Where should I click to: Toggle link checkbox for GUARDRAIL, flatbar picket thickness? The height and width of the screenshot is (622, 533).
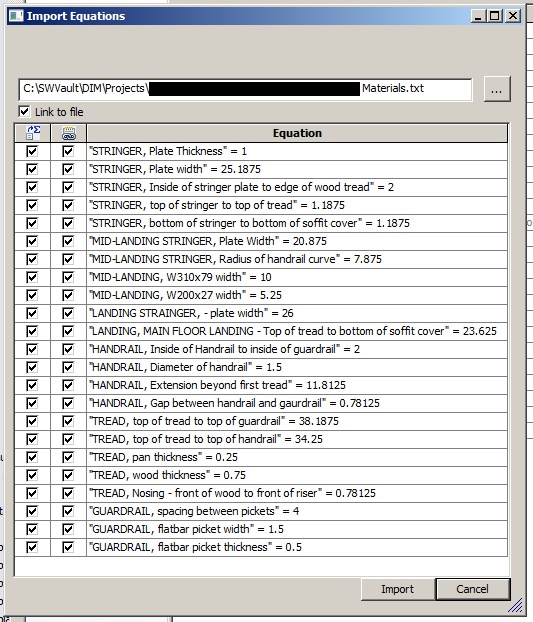point(68,547)
